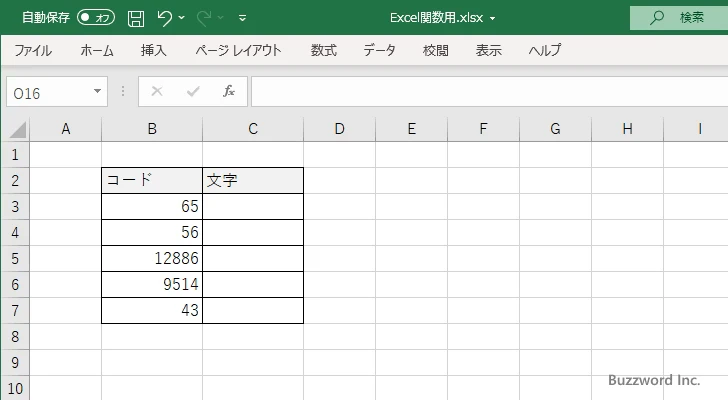
Task: Click inside the formula bar field
Action: pos(480,91)
